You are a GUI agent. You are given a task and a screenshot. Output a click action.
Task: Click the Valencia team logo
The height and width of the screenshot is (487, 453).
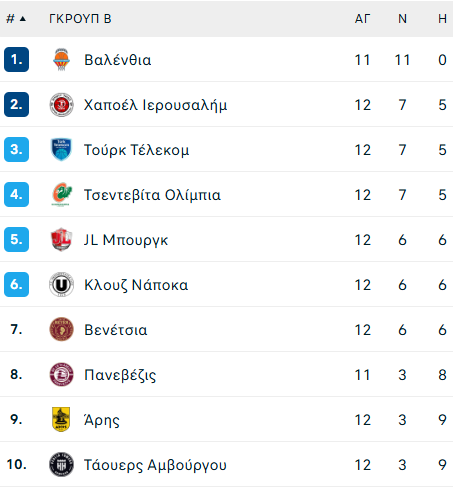[x=61, y=60]
